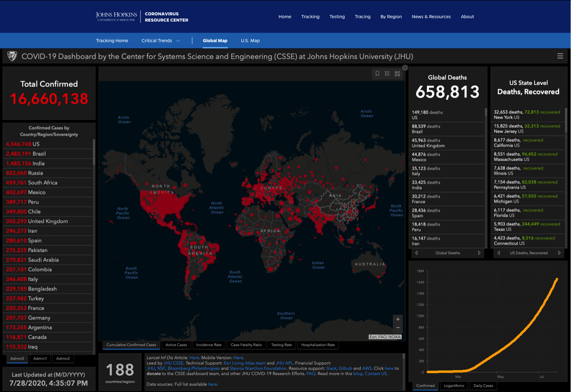Viewport: 571px width, 392px height.
Task: Zoom out on the map with minus
Action: pyautogui.click(x=398, y=328)
